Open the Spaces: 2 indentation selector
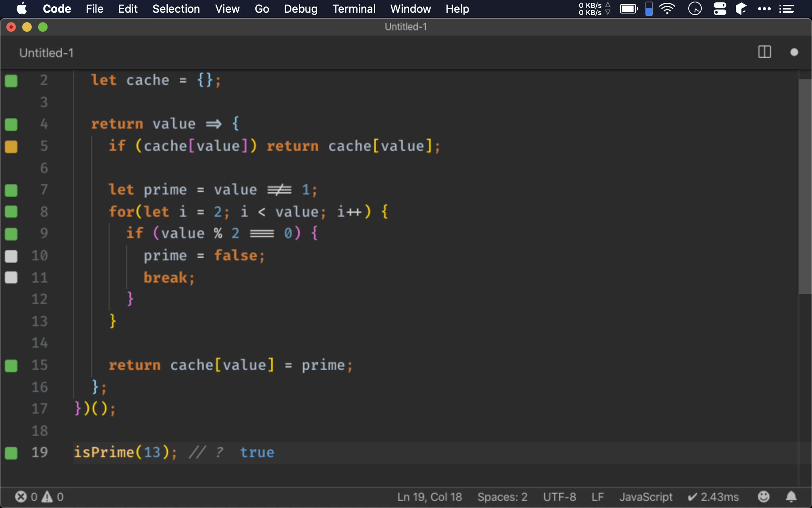The width and height of the screenshot is (812, 508). [x=502, y=497]
